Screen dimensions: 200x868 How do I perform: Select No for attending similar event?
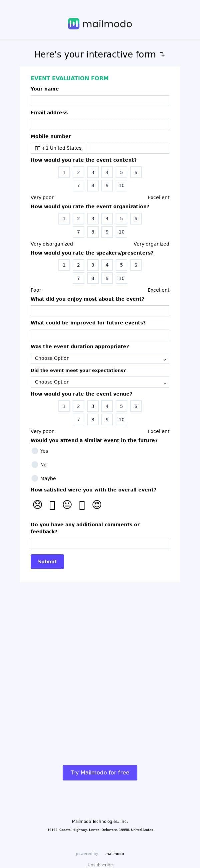pyautogui.click(x=35, y=465)
